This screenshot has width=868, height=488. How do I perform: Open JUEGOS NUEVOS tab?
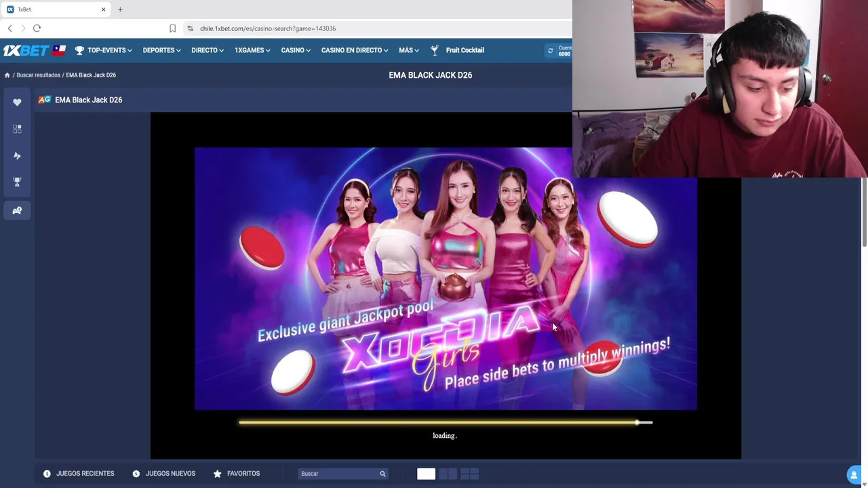tap(163, 474)
